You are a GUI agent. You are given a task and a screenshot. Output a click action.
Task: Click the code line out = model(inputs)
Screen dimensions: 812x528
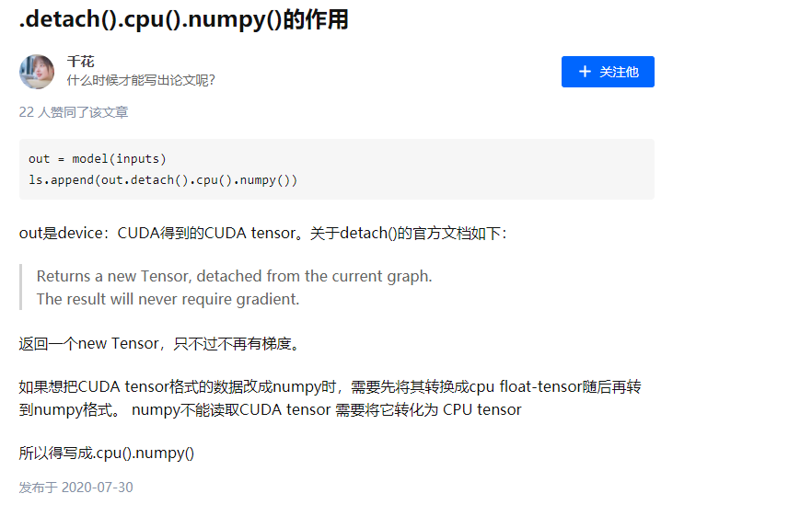pos(98,159)
